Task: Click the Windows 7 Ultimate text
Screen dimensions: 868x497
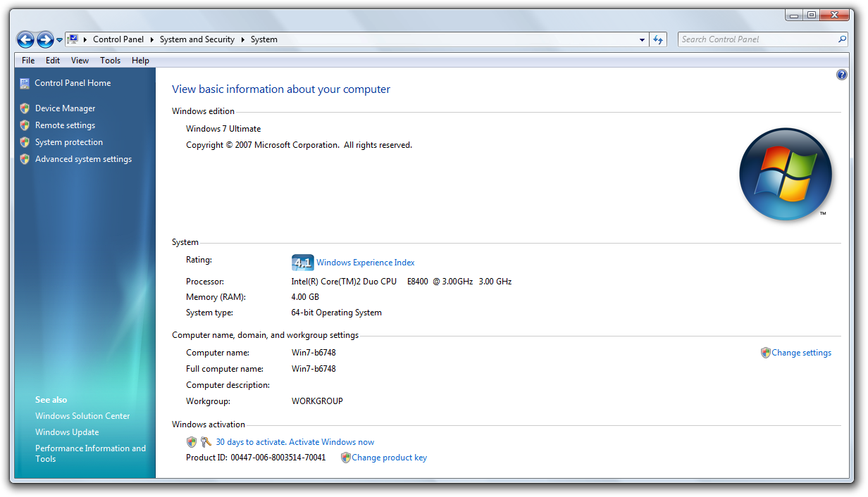Action: (x=223, y=129)
